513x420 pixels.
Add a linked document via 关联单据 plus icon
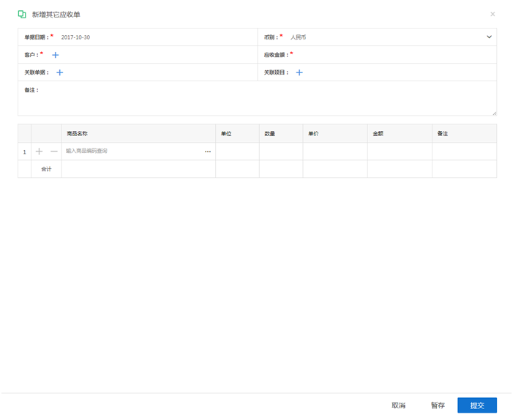coord(59,72)
